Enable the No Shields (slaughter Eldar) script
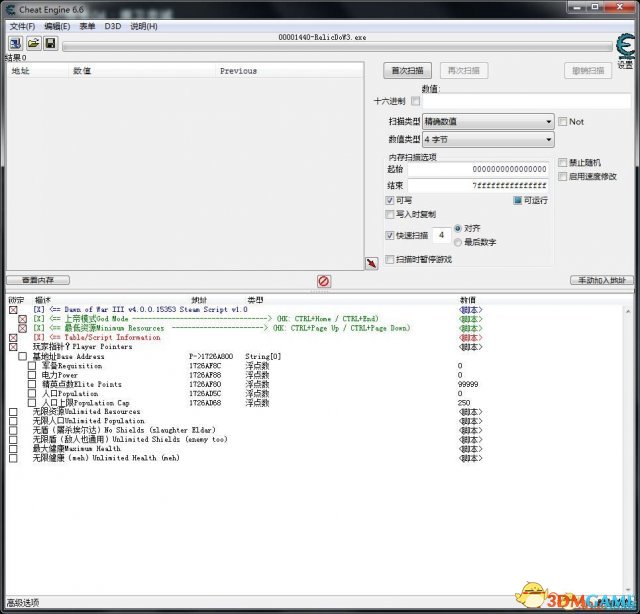 [13, 430]
